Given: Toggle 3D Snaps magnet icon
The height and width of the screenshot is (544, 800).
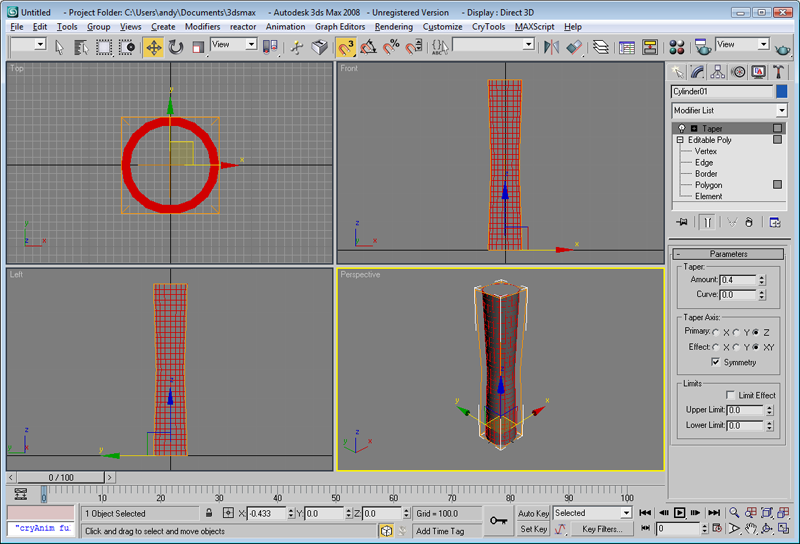Looking at the screenshot, I should 345,47.
